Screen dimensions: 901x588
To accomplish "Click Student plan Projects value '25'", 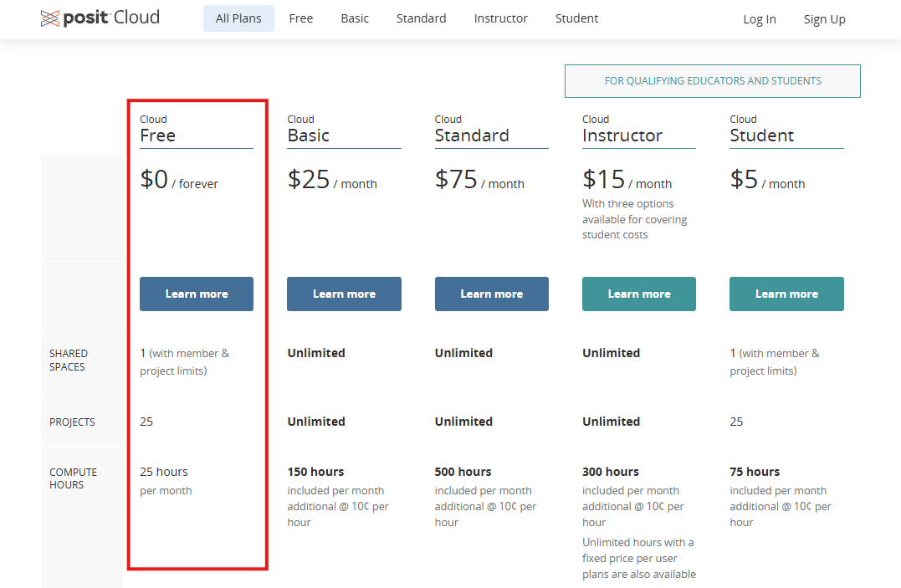I will point(736,422).
